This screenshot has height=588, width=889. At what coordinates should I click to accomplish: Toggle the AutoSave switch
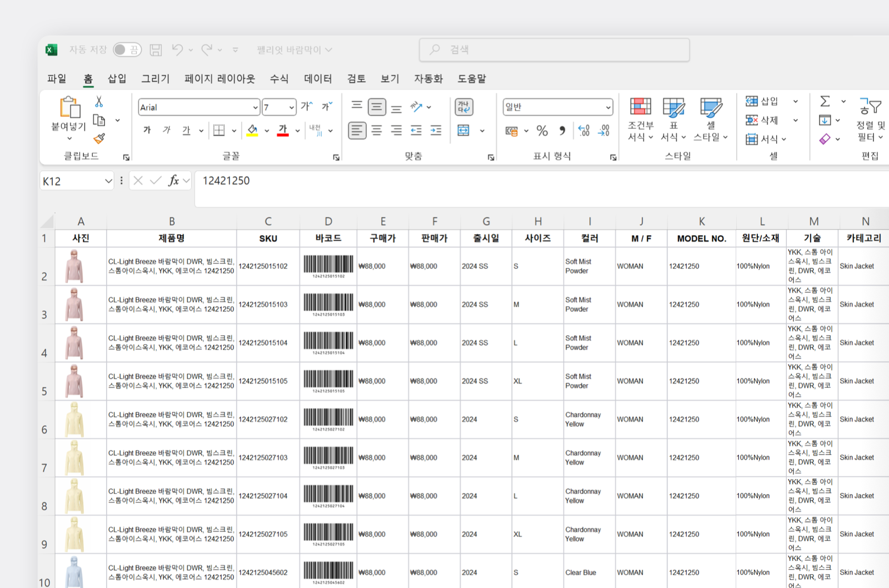[x=127, y=50]
